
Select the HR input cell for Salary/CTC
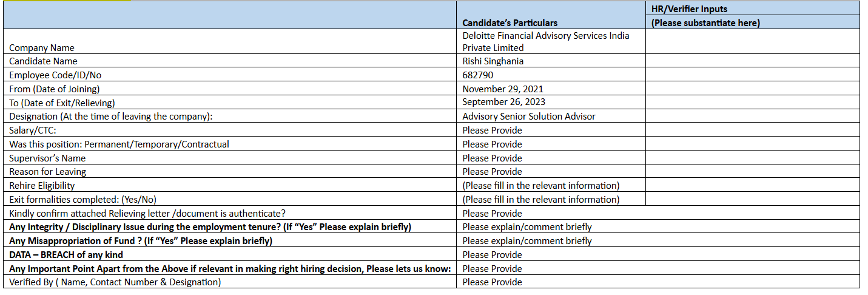pos(752,130)
